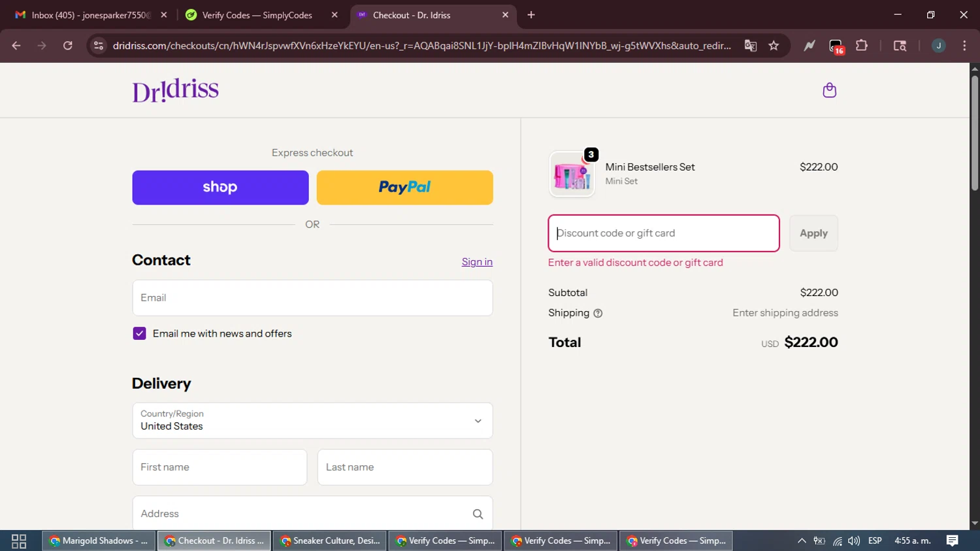Pay with PayPal express checkout
The height and width of the screenshot is (551, 980).
[x=404, y=188]
